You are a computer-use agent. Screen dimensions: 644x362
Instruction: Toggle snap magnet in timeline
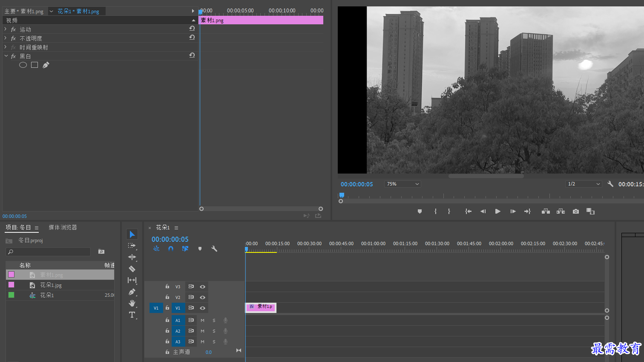171,249
